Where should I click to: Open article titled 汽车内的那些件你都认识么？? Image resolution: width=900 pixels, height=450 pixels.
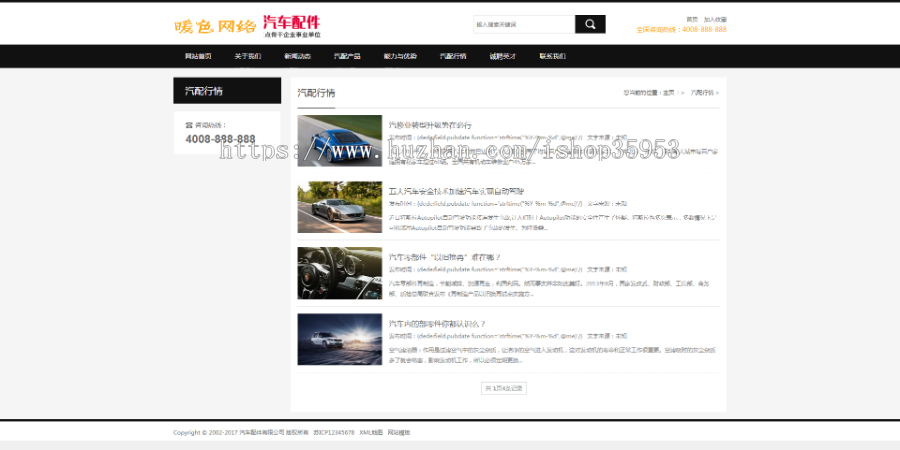pyautogui.click(x=437, y=324)
